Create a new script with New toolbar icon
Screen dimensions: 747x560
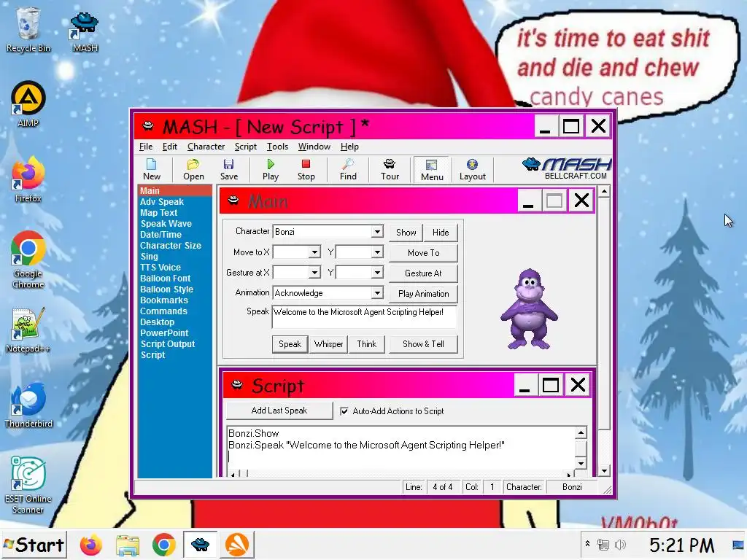click(152, 169)
